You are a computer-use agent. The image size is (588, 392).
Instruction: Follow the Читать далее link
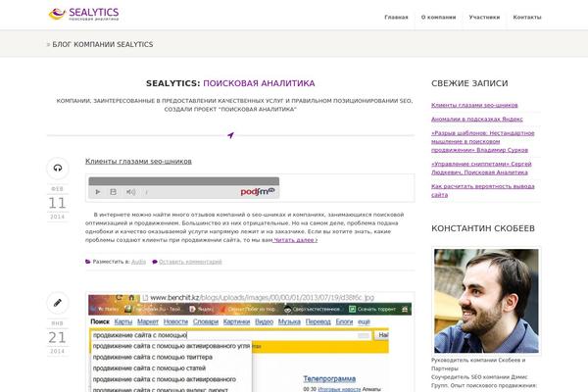pos(295,240)
